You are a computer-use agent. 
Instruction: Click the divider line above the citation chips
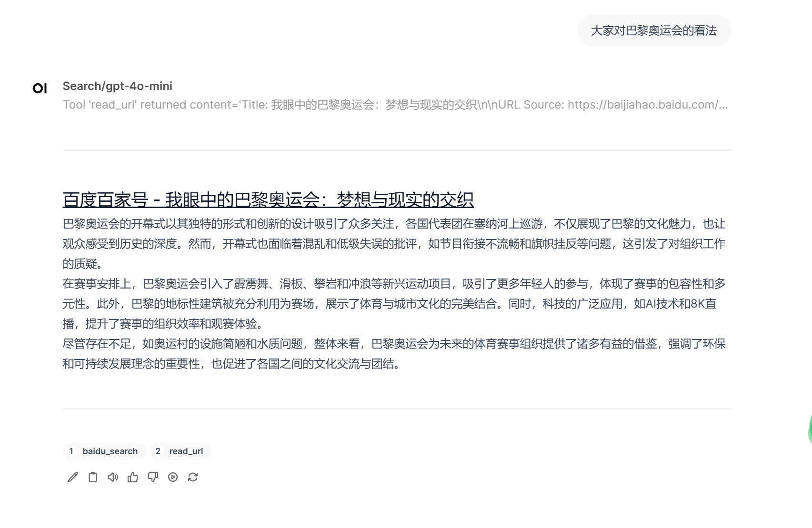click(397, 408)
